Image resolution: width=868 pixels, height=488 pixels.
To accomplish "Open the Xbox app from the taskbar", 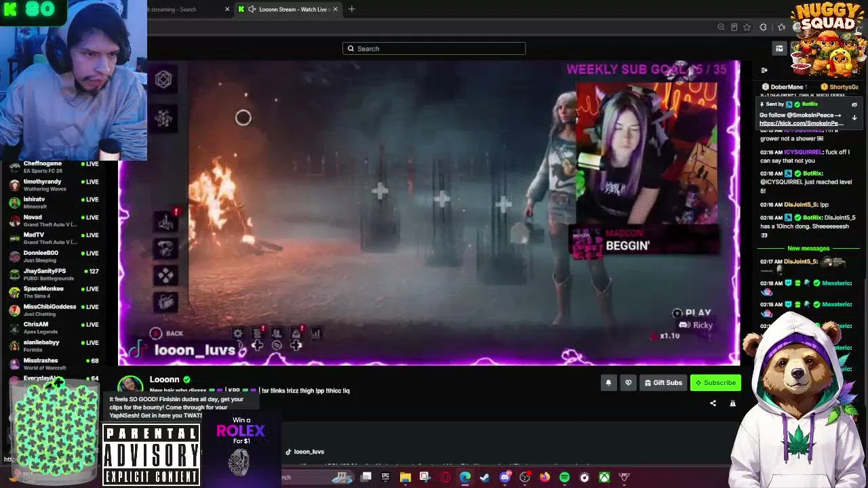I will [604, 477].
